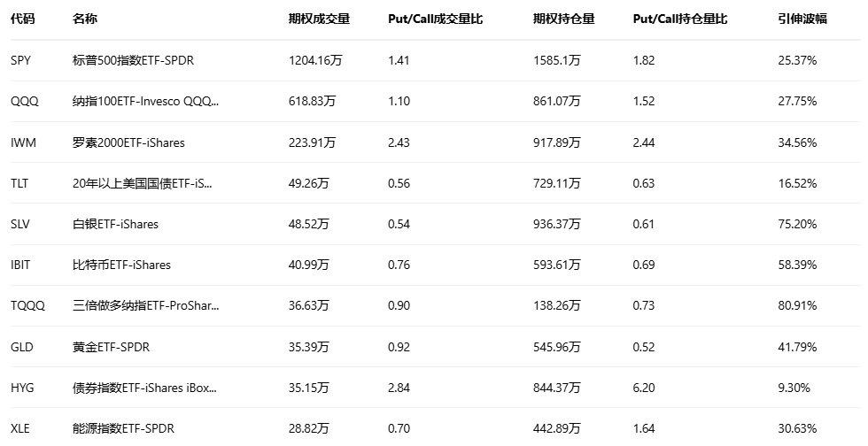868x446 pixels.
Task: Click HYG's 6.20 Put/Call持仓量比 value
Action: (x=644, y=388)
